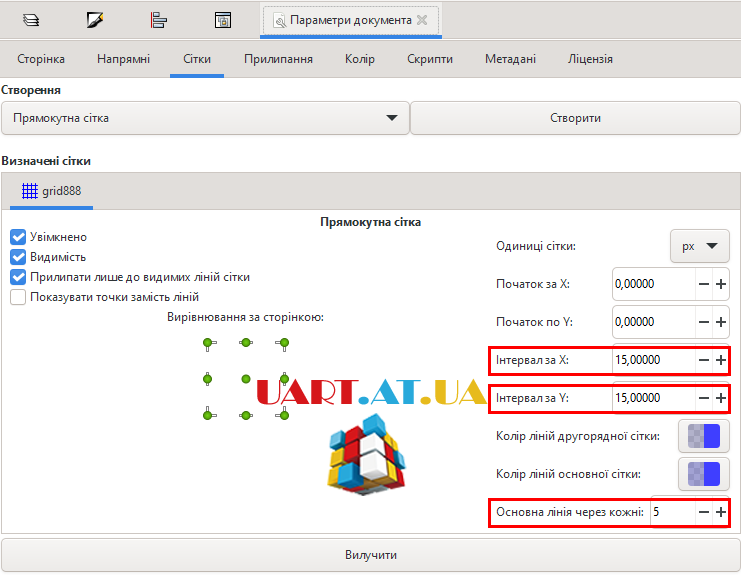Align grid to top-right page corner
This screenshot has width=741, height=575.
283,343
